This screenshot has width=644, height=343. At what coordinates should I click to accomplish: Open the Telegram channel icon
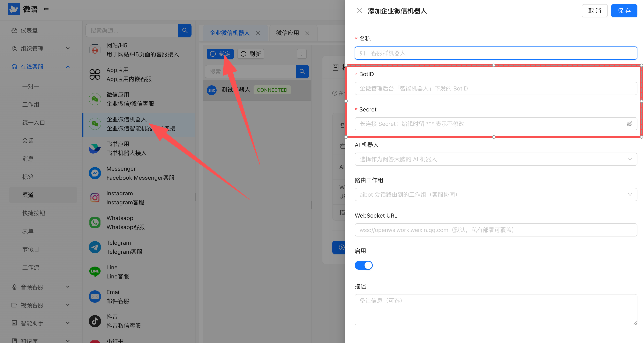95,247
